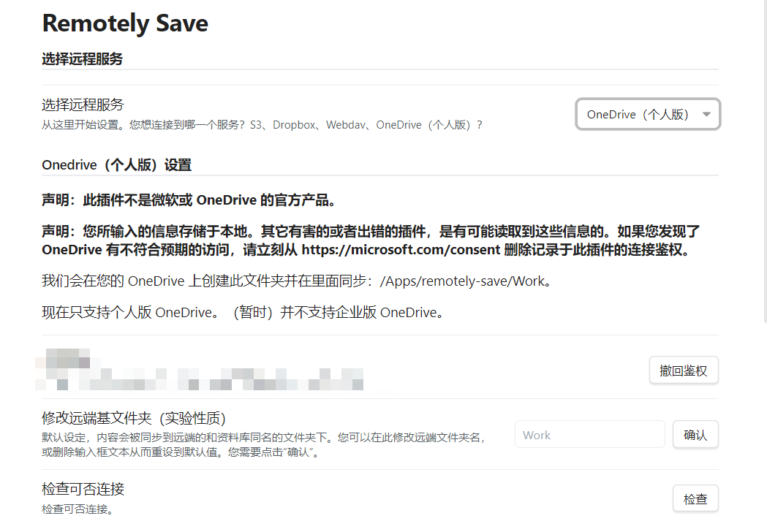
Task: Open the remote service selection dropdown
Action: (x=646, y=114)
